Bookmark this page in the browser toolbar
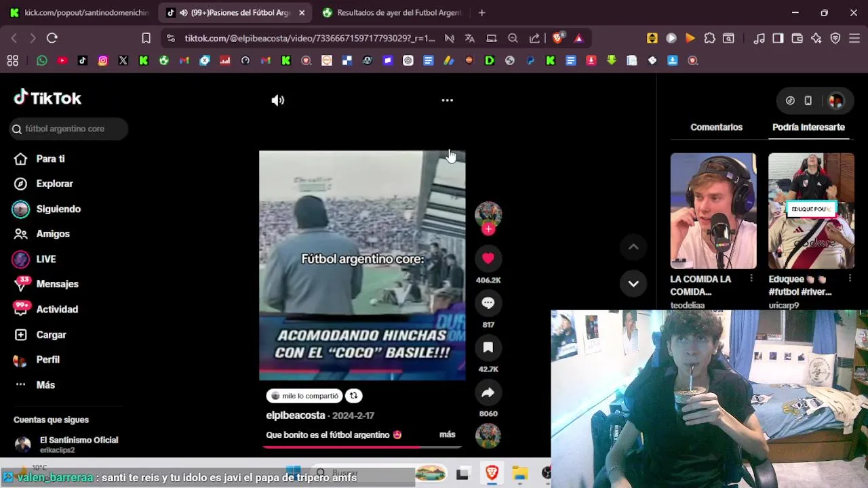Screen dimensions: 868x488 [146, 39]
